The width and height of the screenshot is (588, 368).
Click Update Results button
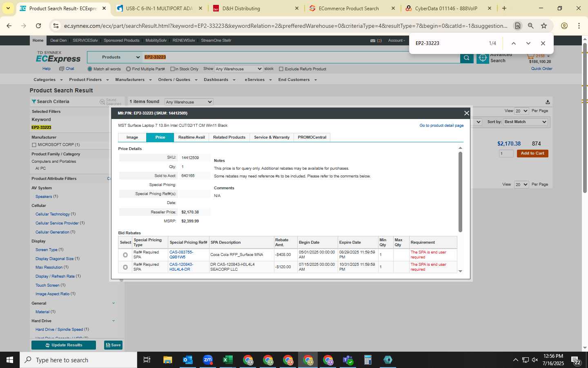(64, 345)
